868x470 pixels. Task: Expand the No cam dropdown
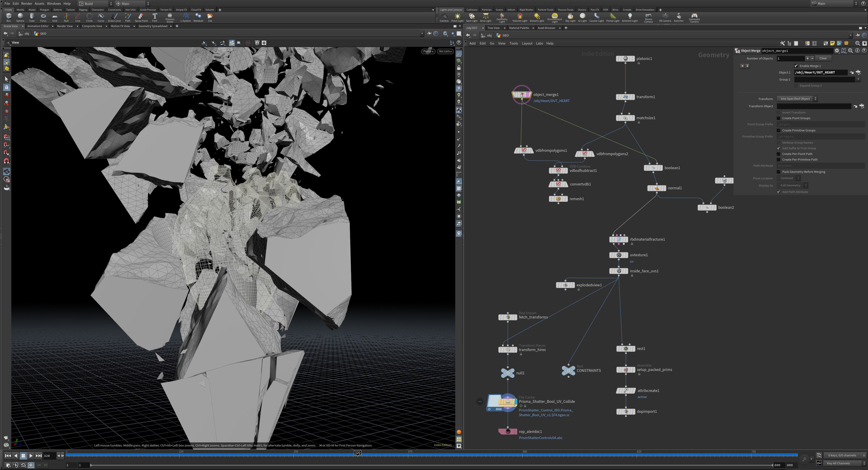(445, 51)
